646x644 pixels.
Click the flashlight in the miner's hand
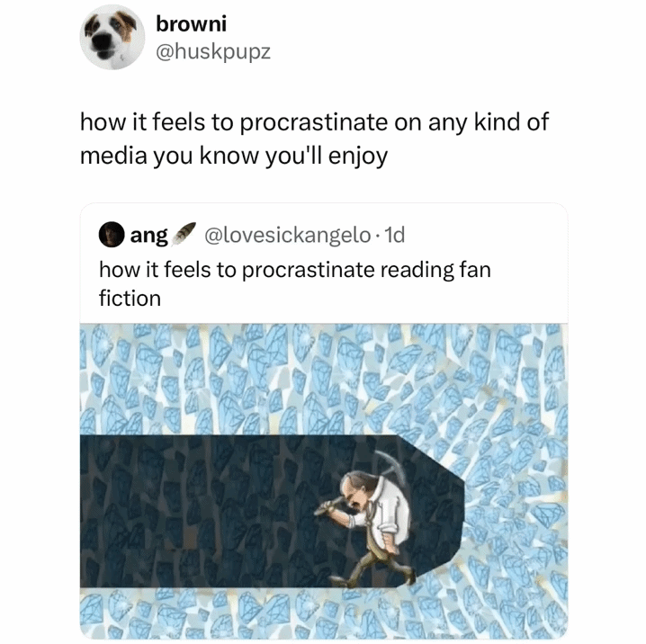(x=328, y=505)
